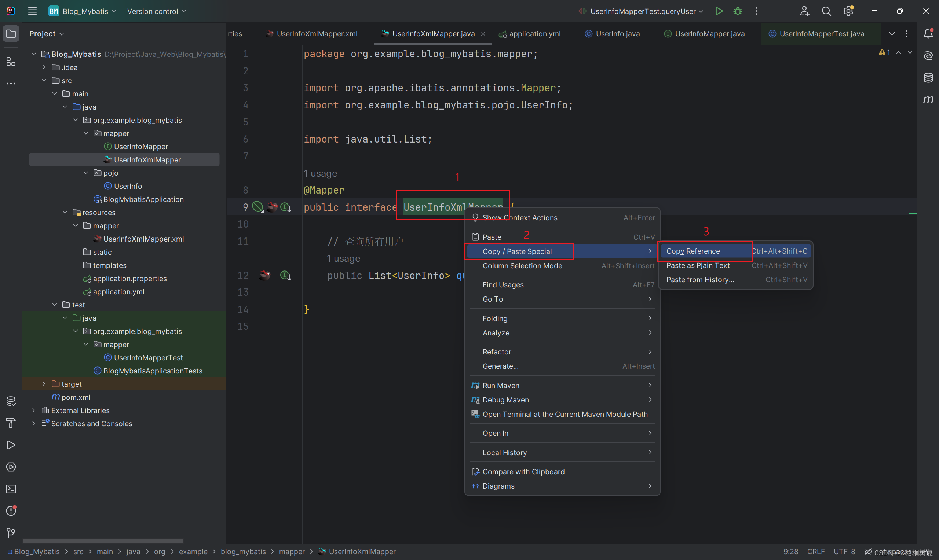
Task: Select pom.xml in project tree
Action: tap(76, 397)
